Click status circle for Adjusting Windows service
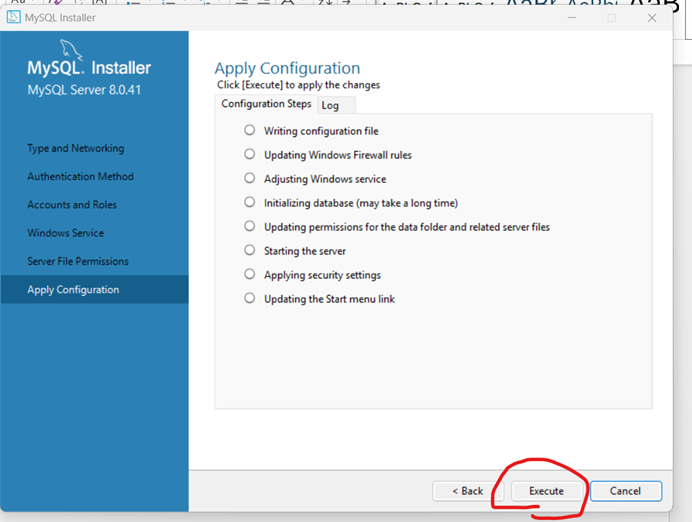Image resolution: width=692 pixels, height=522 pixels. pyautogui.click(x=250, y=178)
